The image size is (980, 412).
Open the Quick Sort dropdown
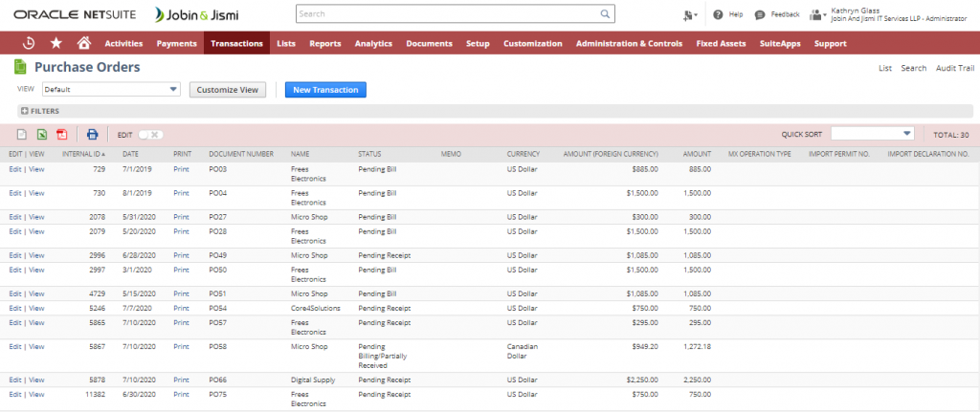click(x=872, y=134)
